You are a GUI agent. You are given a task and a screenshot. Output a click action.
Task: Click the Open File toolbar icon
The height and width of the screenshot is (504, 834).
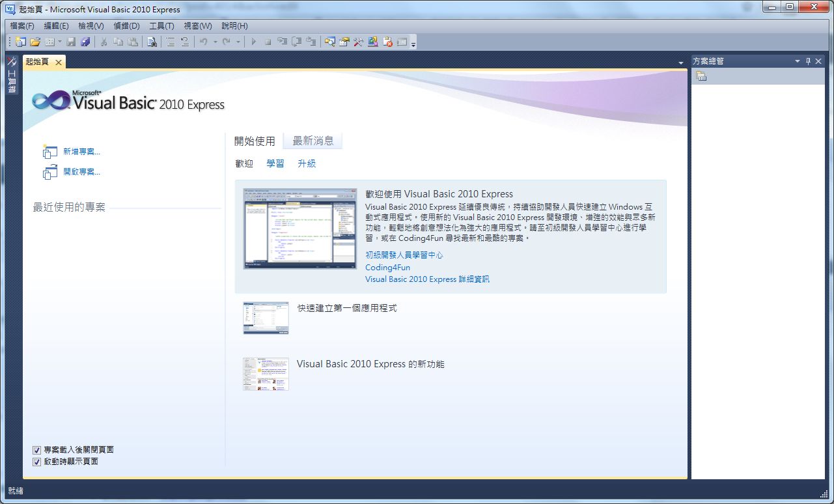coord(35,42)
